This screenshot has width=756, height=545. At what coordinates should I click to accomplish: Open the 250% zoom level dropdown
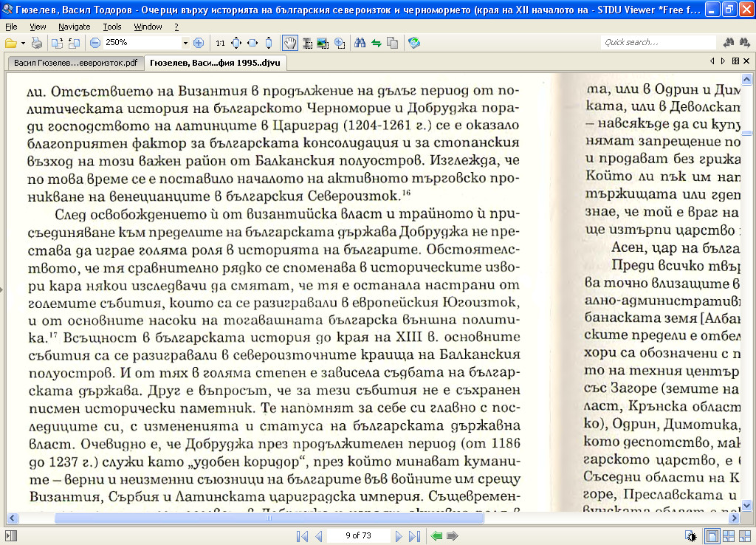pyautogui.click(x=185, y=43)
